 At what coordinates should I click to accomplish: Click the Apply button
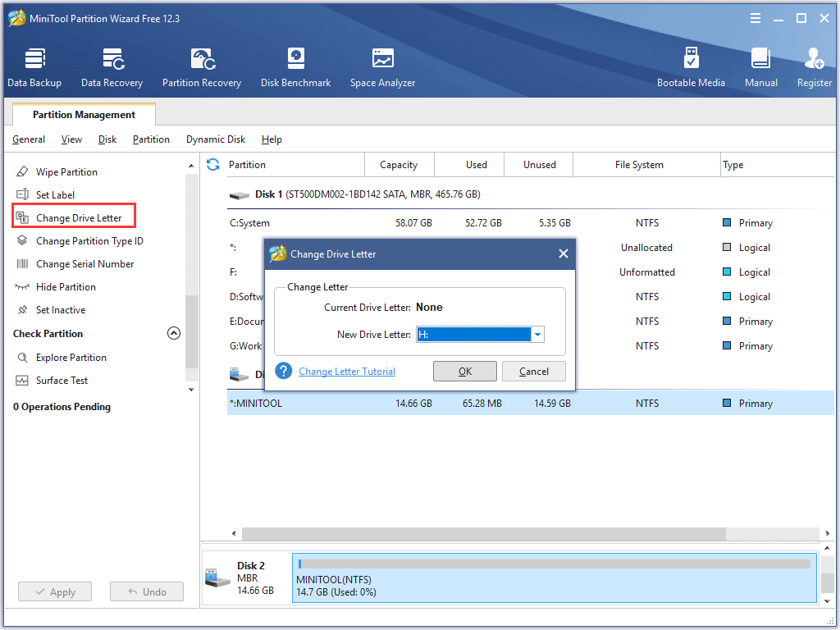[x=55, y=592]
